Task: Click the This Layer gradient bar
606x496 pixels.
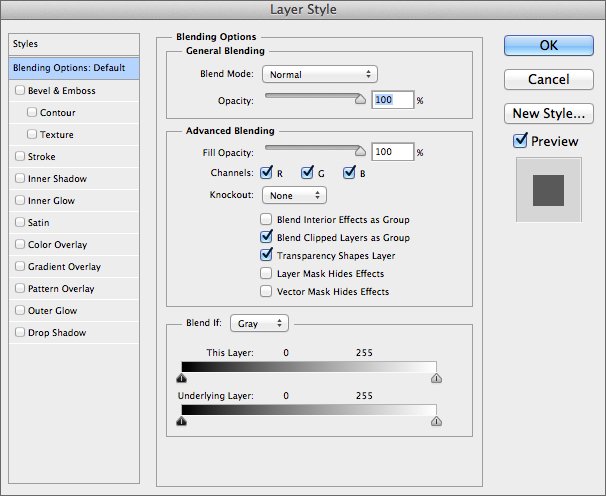Action: coord(309,367)
